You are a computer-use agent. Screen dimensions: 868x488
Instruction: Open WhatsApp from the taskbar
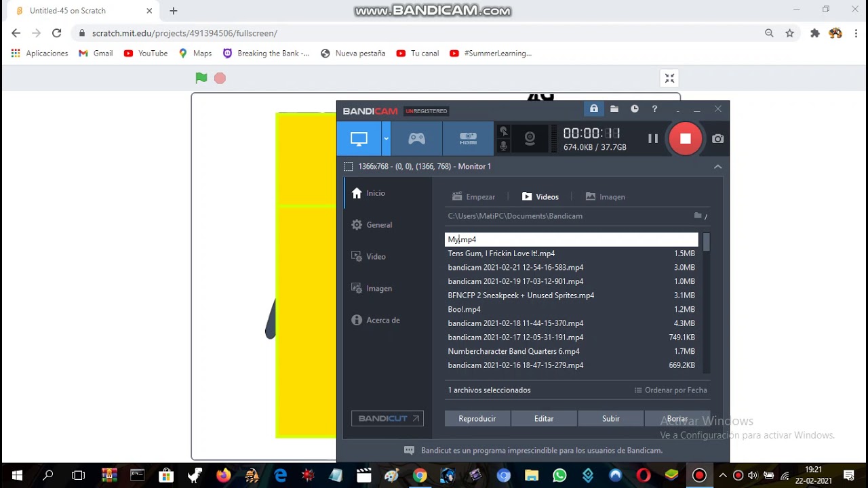559,476
